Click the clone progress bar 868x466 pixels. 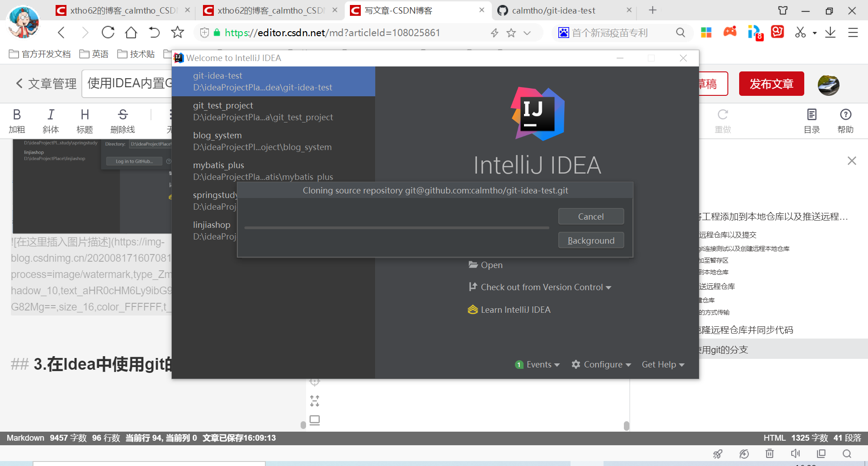pos(396,228)
